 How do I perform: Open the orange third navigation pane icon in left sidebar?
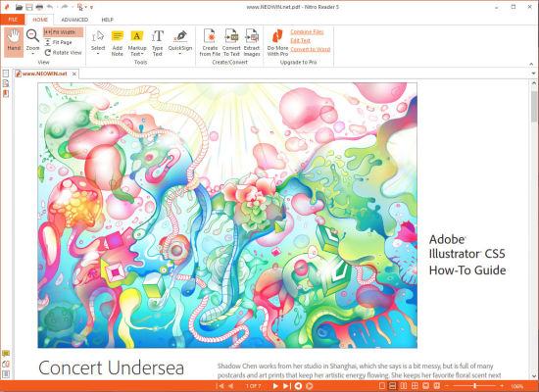[x=6, y=93]
